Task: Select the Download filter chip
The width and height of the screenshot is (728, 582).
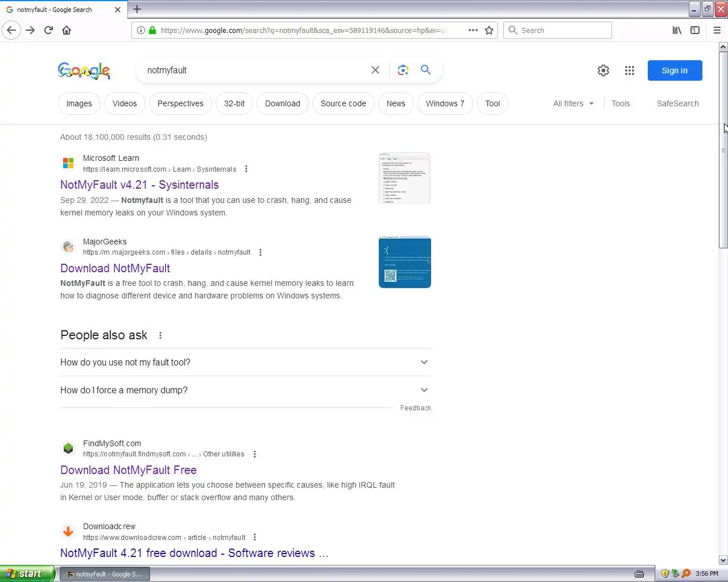Action: pos(283,103)
